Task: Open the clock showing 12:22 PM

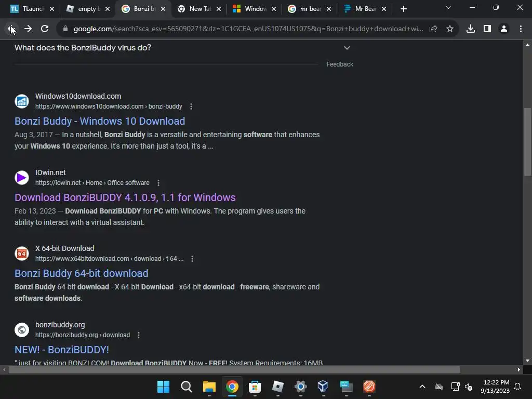Action: click(x=495, y=387)
